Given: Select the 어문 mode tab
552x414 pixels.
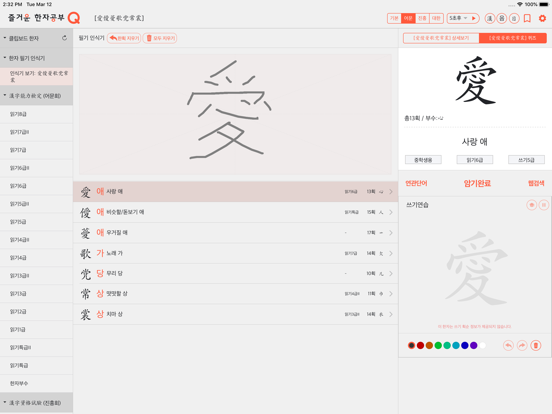Looking at the screenshot, I should point(408,18).
